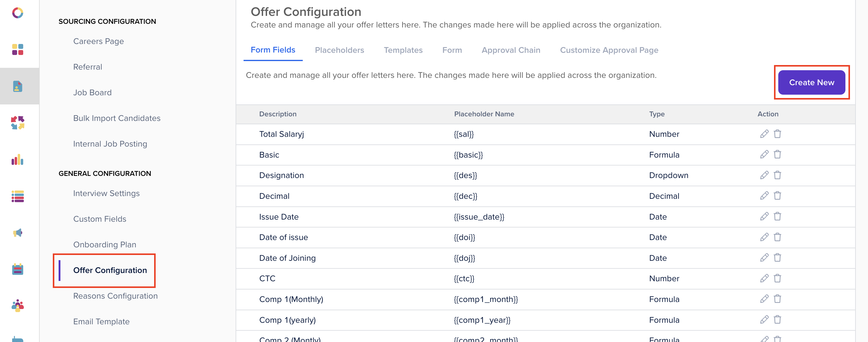
Task: Delete the Total Salaryj field
Action: [777, 134]
